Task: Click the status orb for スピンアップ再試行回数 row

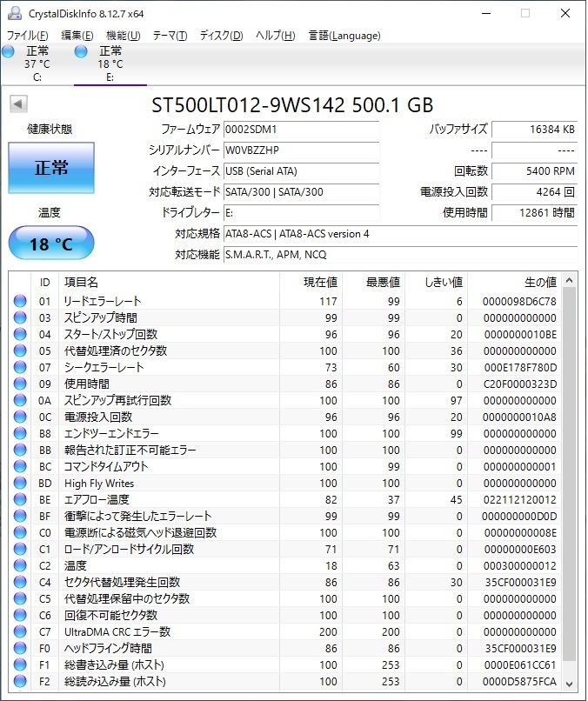Action: (x=20, y=400)
